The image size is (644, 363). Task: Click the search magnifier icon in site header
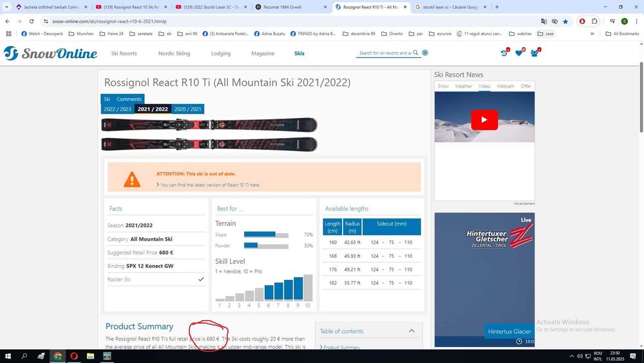click(415, 53)
